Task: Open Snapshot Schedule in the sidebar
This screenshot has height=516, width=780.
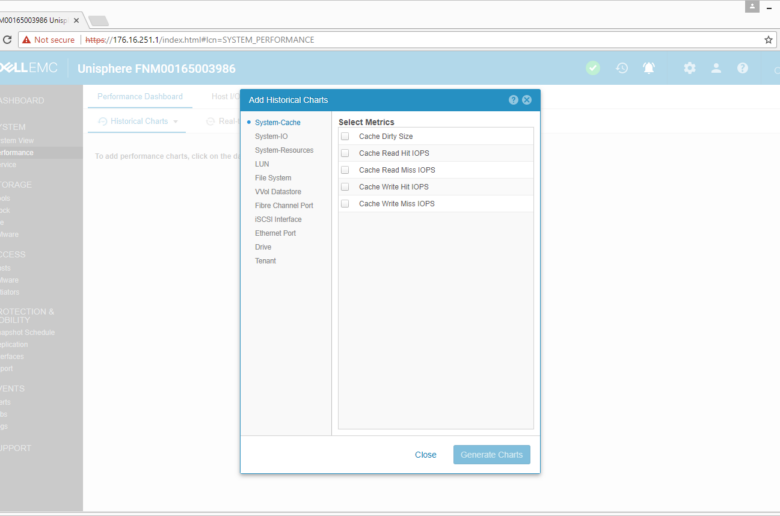Action: tap(27, 332)
